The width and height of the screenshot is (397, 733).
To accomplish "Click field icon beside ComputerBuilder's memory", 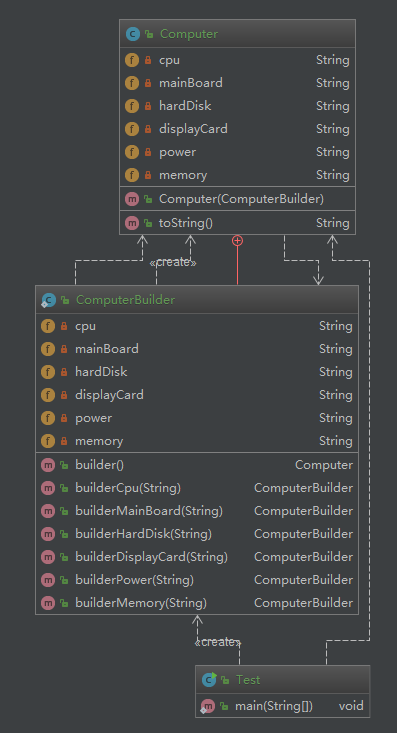I will pos(48,441).
